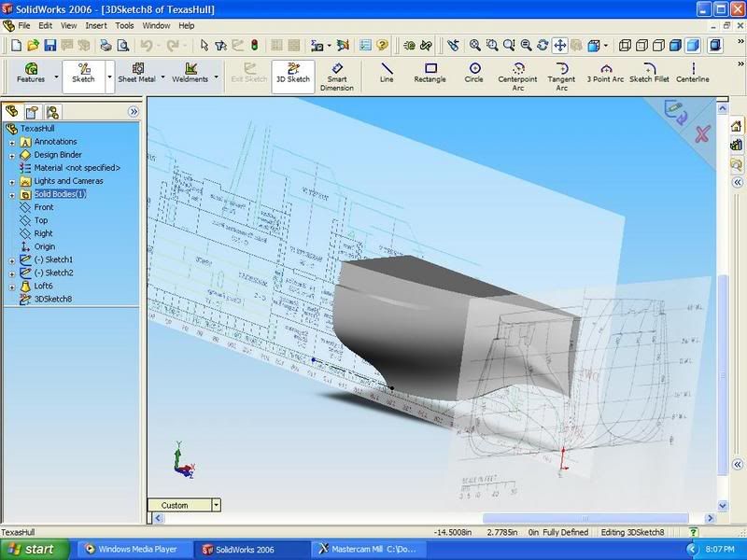The width and height of the screenshot is (747, 560).
Task: Expand the Annotations tree node
Action: 12,143
